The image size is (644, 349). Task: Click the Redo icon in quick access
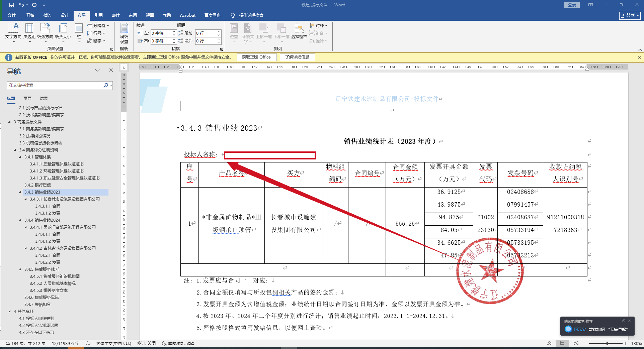(34, 5)
